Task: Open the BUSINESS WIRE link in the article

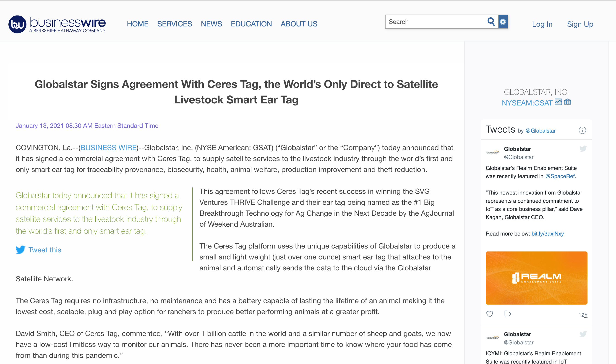Action: pyautogui.click(x=109, y=147)
